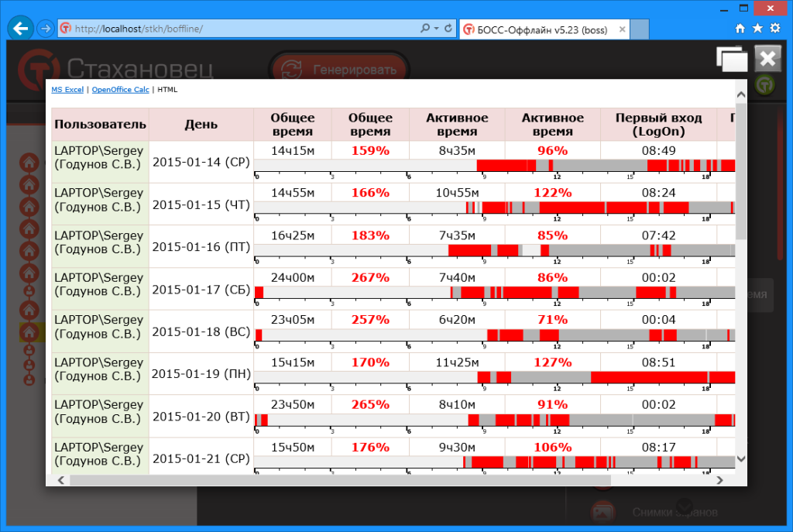Open the browser Tools gear icon
This screenshot has width=793, height=532.
coord(775,29)
